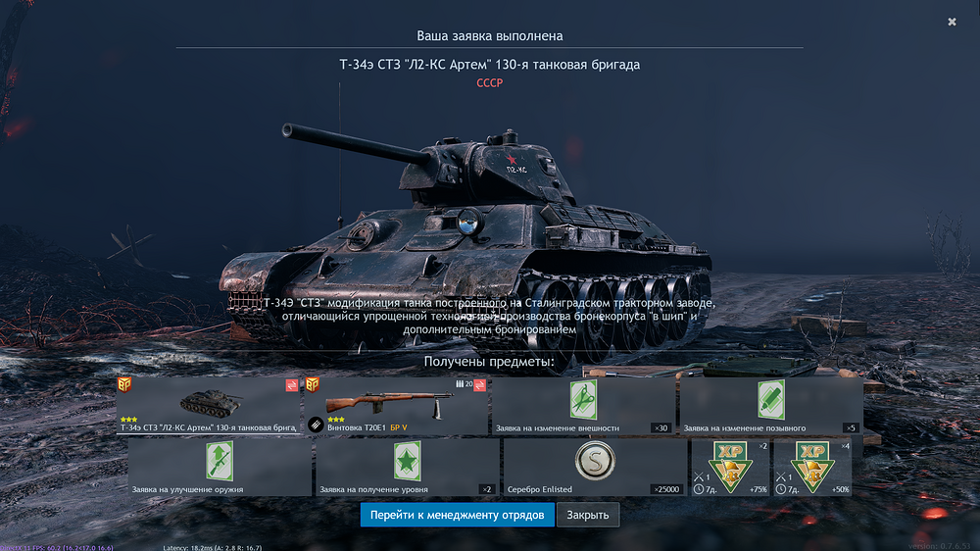Select the Винтовка T20E1 rifle image

pyautogui.click(x=389, y=405)
